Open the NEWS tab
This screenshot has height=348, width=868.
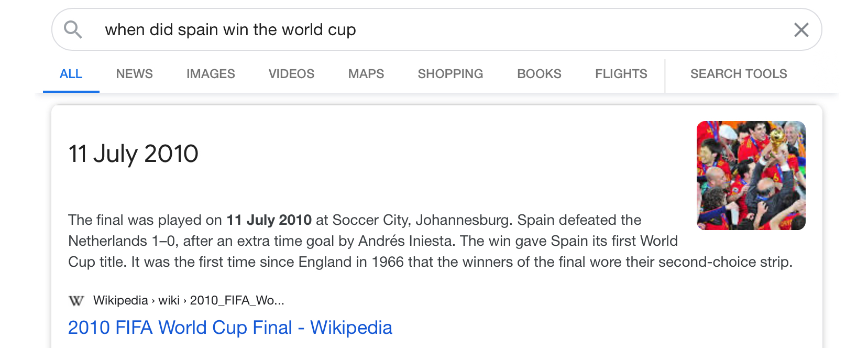click(x=135, y=74)
